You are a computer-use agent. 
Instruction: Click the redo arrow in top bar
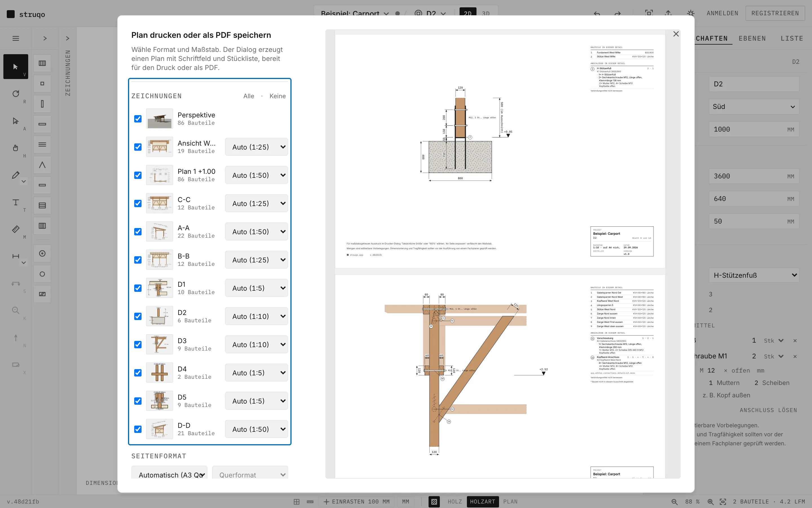pos(617,14)
